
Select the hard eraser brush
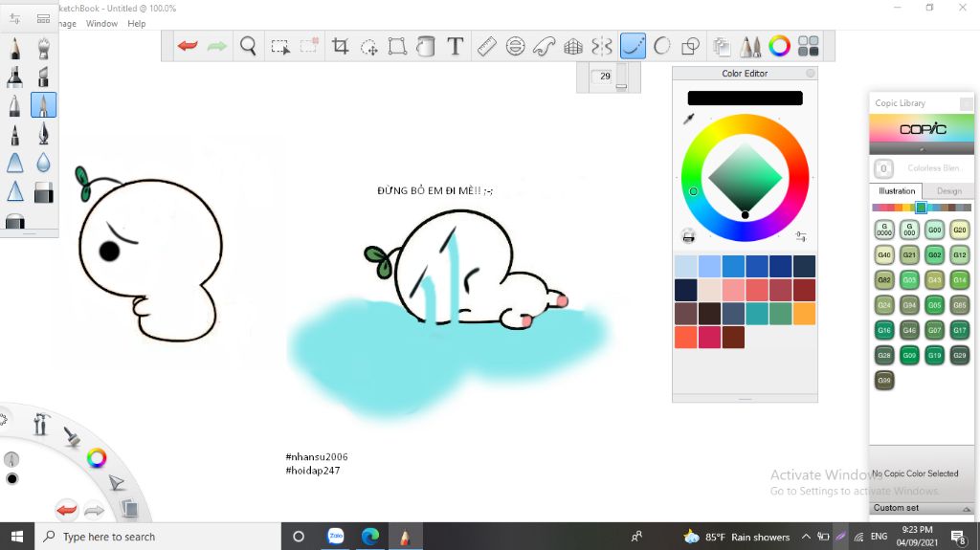point(43,192)
